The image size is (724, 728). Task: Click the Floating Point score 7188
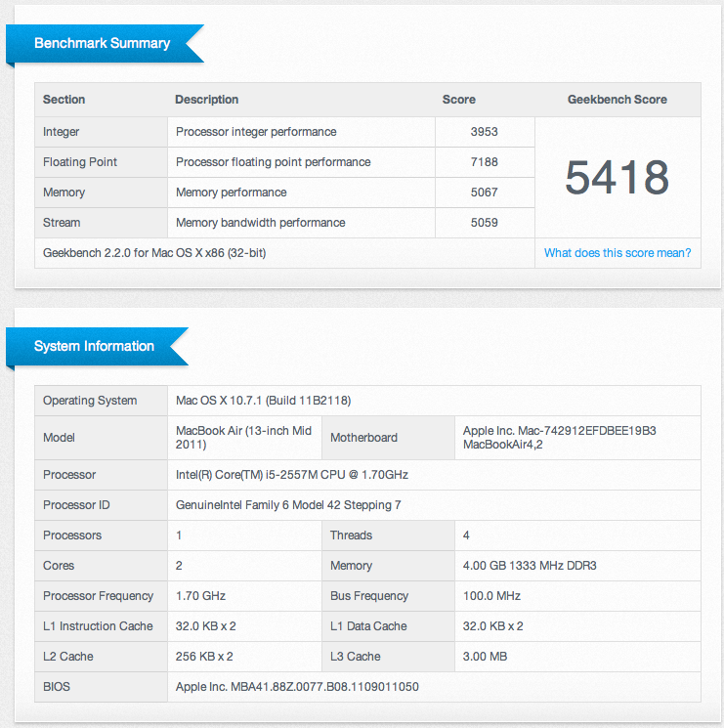484,162
